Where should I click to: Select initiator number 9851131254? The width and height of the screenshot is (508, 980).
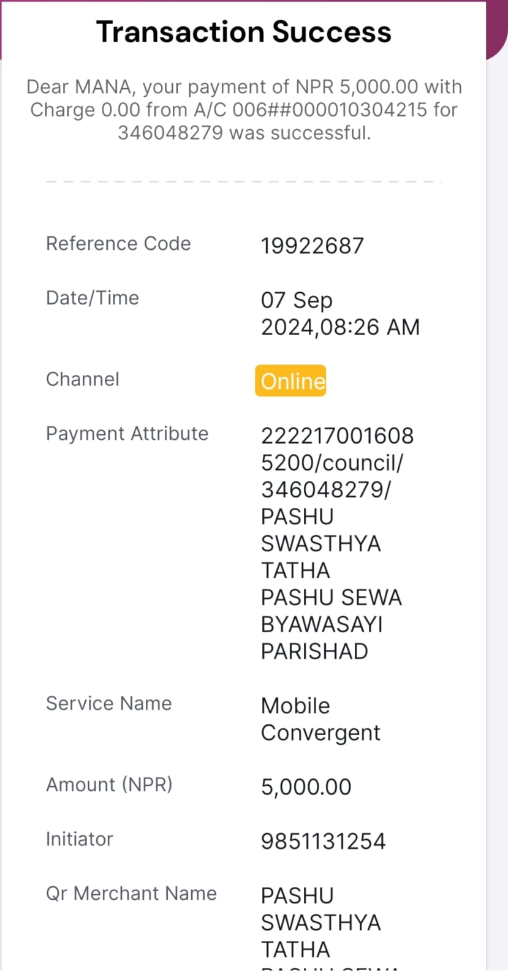[323, 842]
